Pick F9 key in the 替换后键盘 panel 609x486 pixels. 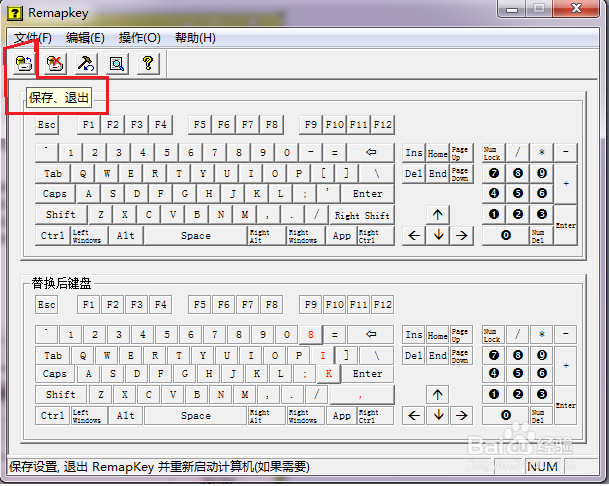pyautogui.click(x=311, y=305)
